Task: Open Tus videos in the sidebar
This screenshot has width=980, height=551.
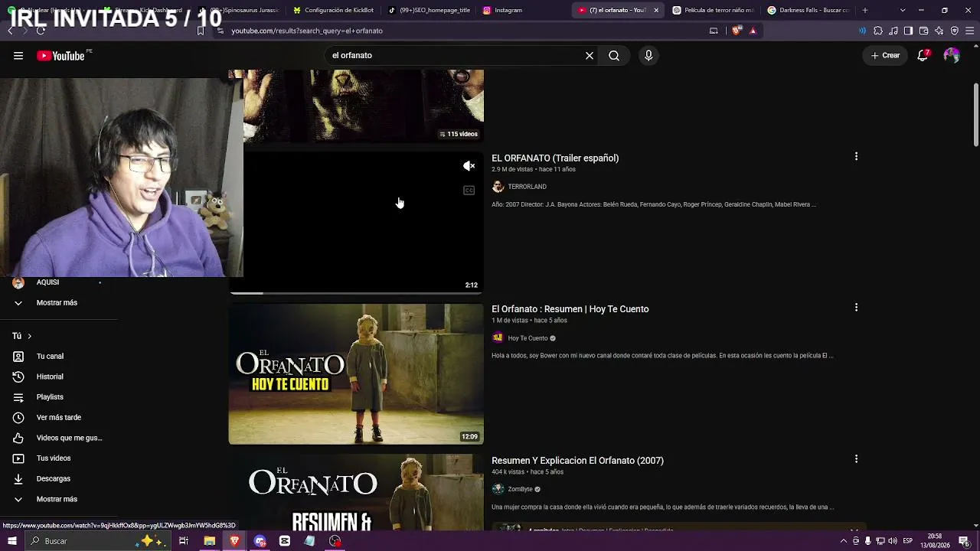Action: (x=54, y=458)
